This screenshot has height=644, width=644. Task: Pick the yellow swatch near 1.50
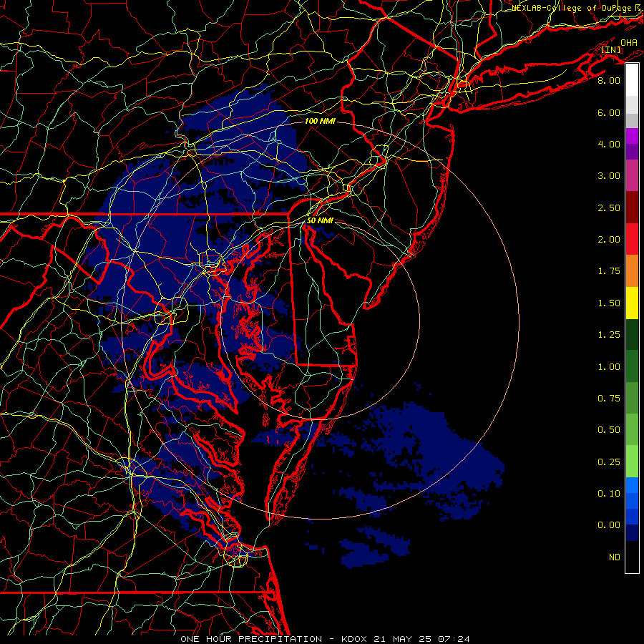632,303
